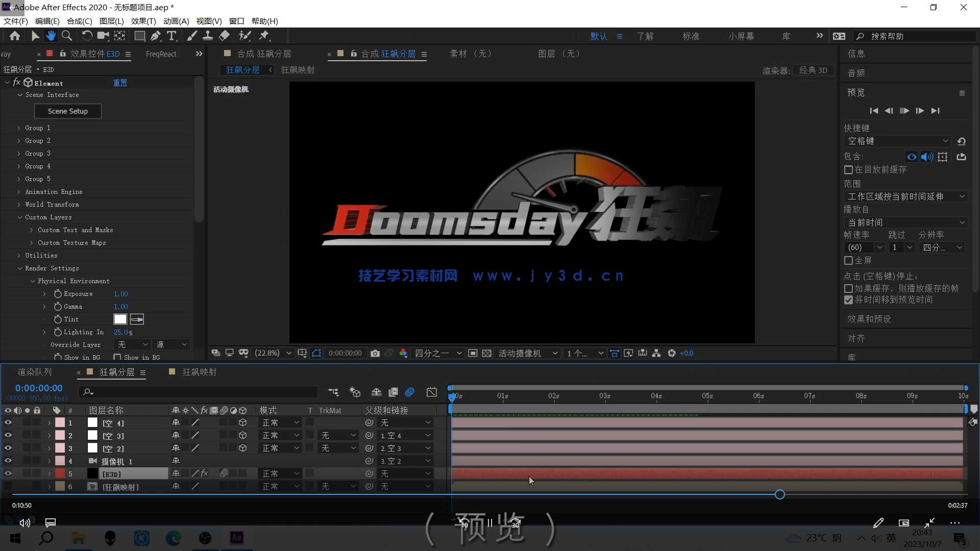
Task: Select the Zoom magnifier tool
Action: tap(67, 36)
